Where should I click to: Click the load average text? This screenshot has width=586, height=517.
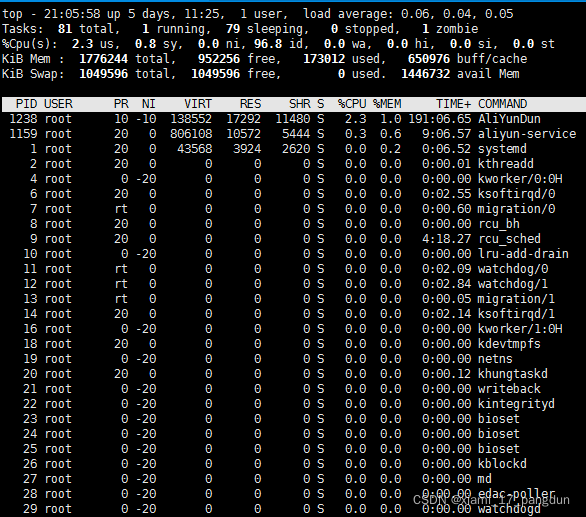click(408, 14)
